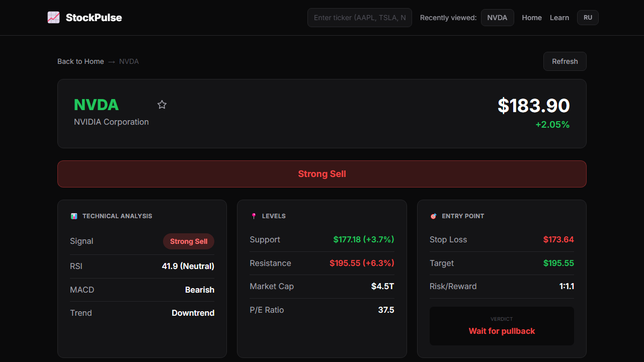Click the NVIDIA Corporation company name
The width and height of the screenshot is (644, 362).
click(111, 122)
